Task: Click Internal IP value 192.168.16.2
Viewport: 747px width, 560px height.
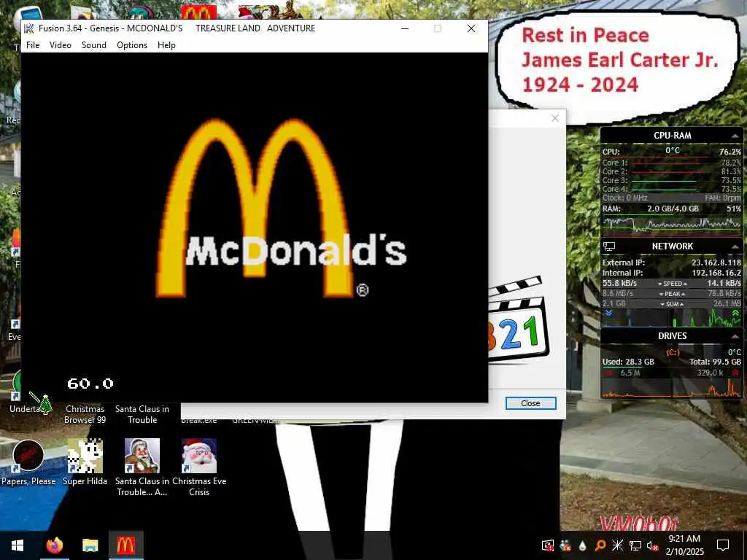Action: [x=716, y=273]
